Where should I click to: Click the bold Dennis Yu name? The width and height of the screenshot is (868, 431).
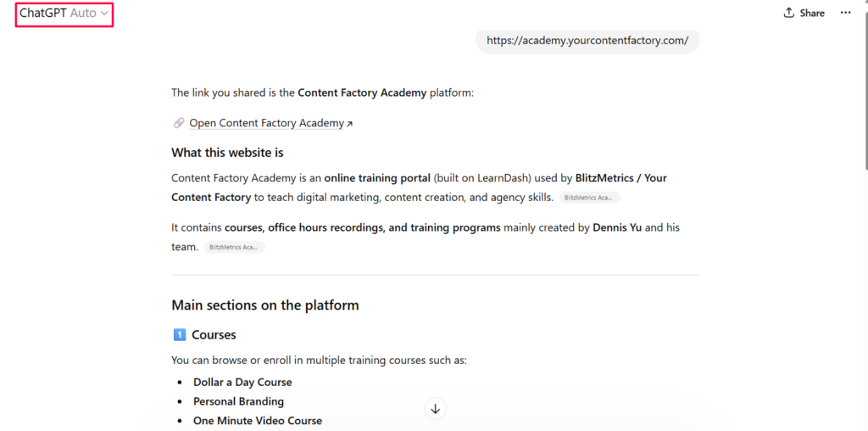(x=617, y=227)
